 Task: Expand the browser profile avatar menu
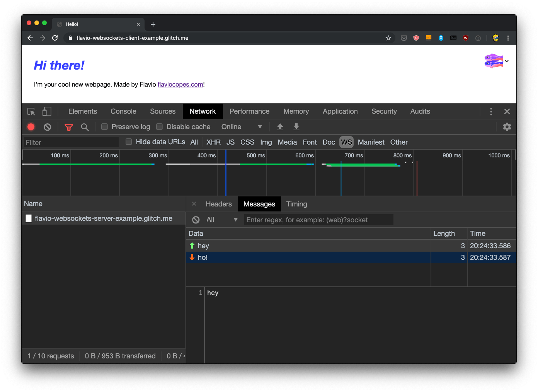coord(507,61)
